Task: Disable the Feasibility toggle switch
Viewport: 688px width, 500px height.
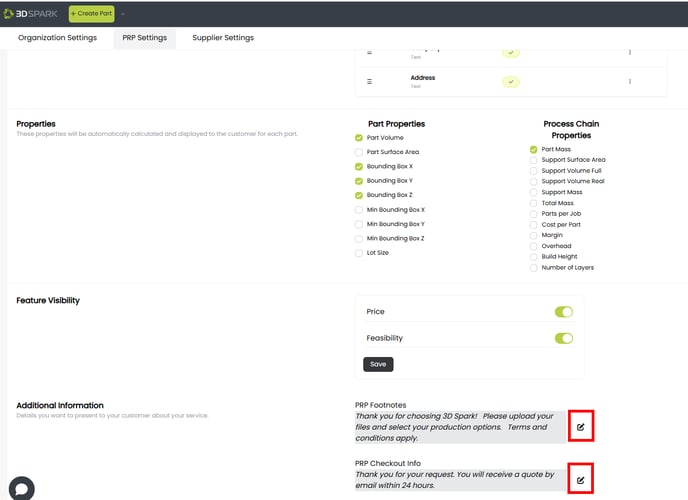Action: click(563, 338)
